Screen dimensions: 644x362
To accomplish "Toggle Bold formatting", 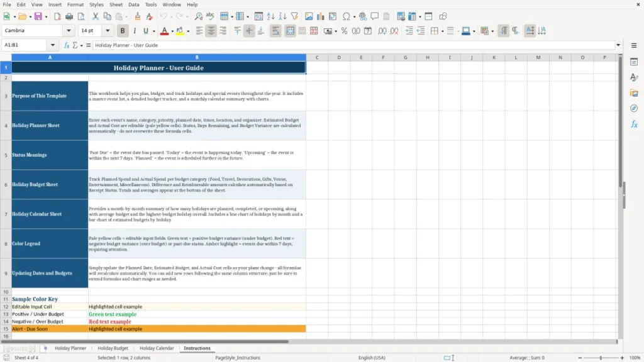I will click(123, 31).
